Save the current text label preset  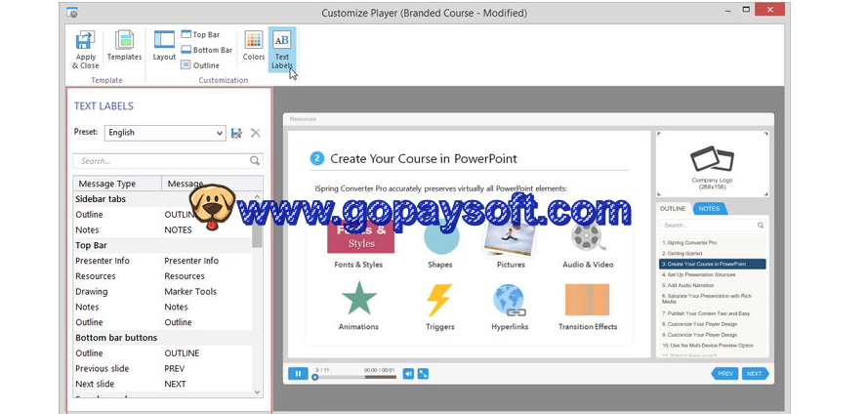click(236, 133)
